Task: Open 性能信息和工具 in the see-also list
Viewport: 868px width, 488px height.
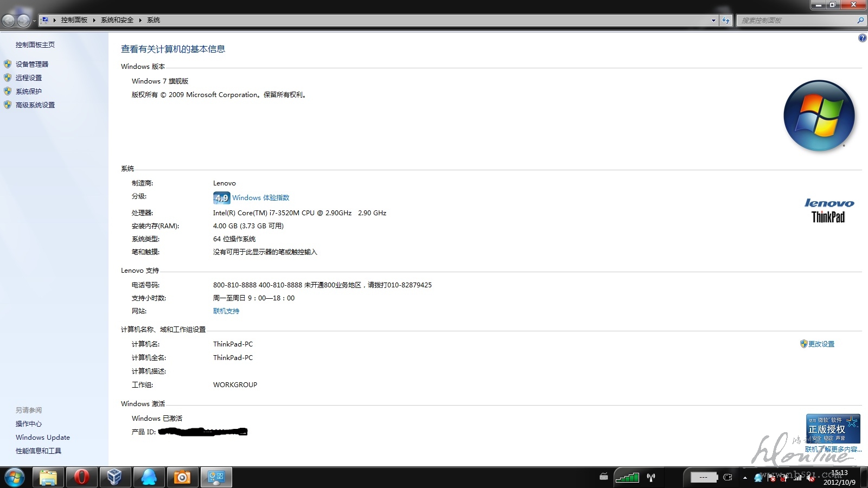Action: [39, 451]
